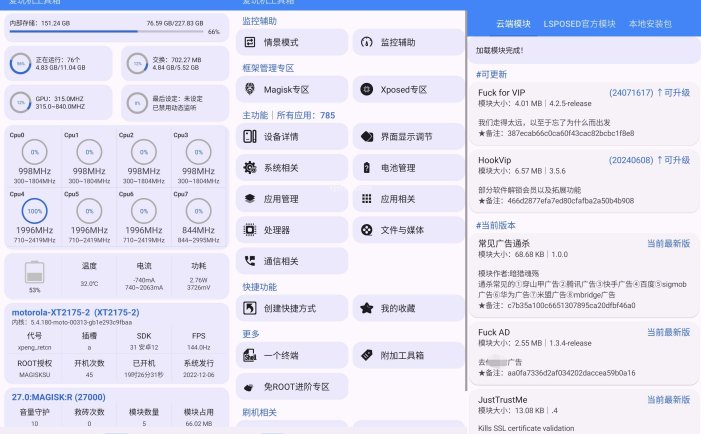Click the 已开机 uptime cell
Viewport: 701px width, 434px height.
click(x=144, y=368)
